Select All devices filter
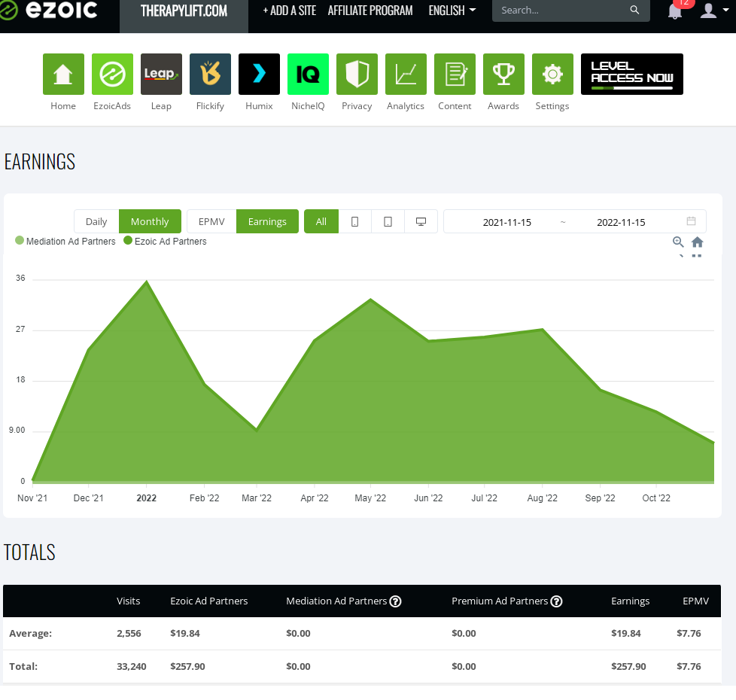 321,221
